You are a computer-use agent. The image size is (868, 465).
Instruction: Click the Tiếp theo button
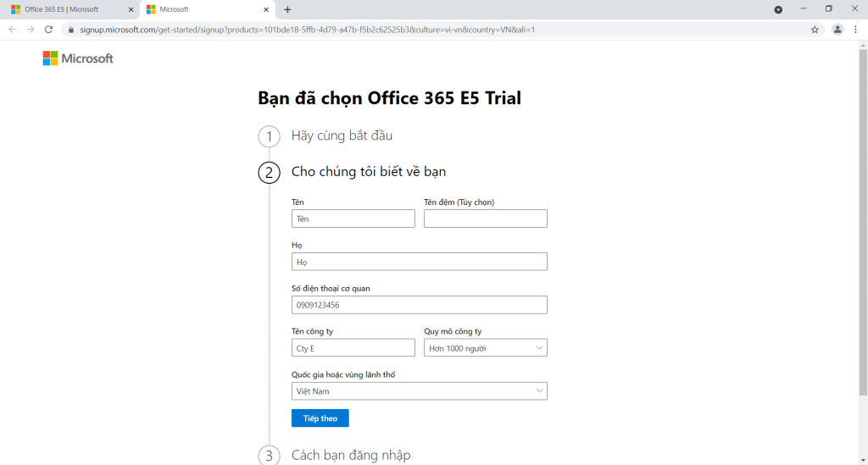pyautogui.click(x=320, y=418)
